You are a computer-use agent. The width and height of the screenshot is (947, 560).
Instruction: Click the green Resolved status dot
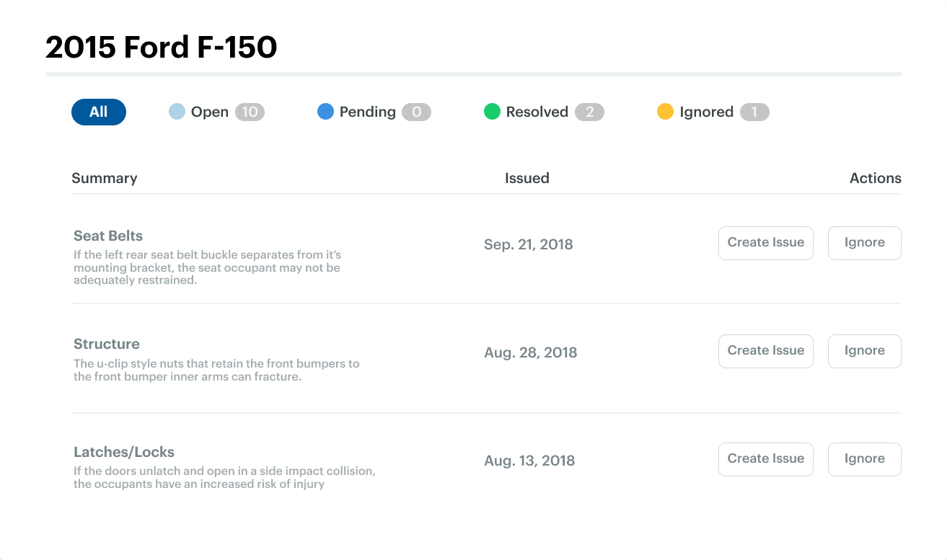point(492,112)
